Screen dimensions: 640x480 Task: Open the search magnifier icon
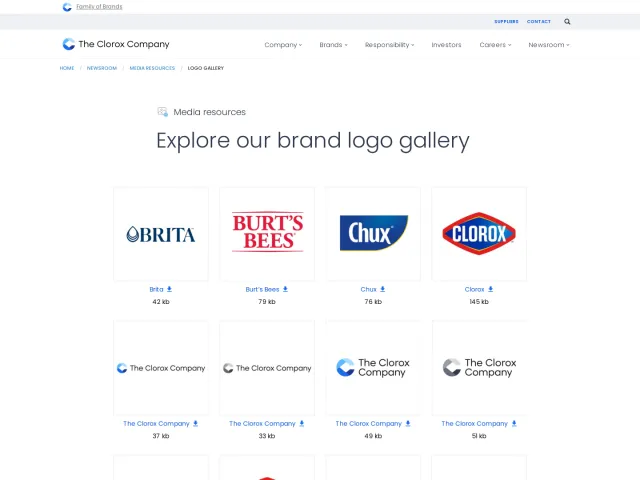pos(567,22)
